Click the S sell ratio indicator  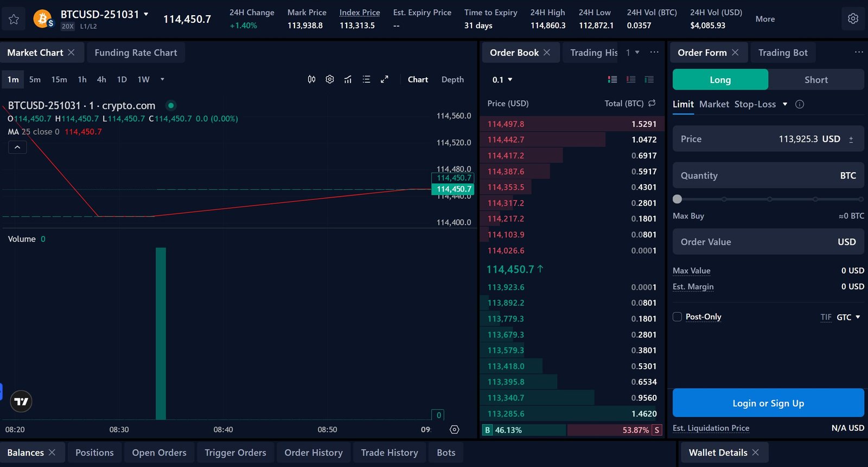[x=657, y=430]
